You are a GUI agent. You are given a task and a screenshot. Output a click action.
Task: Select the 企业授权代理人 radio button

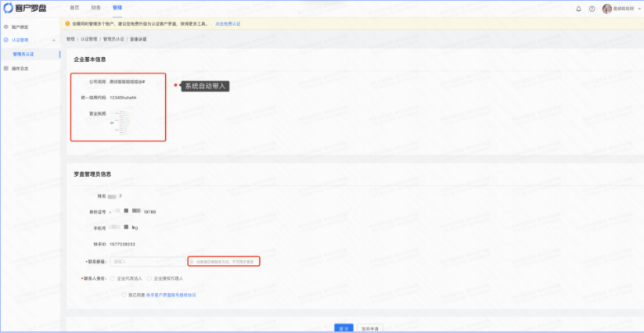(x=149, y=277)
